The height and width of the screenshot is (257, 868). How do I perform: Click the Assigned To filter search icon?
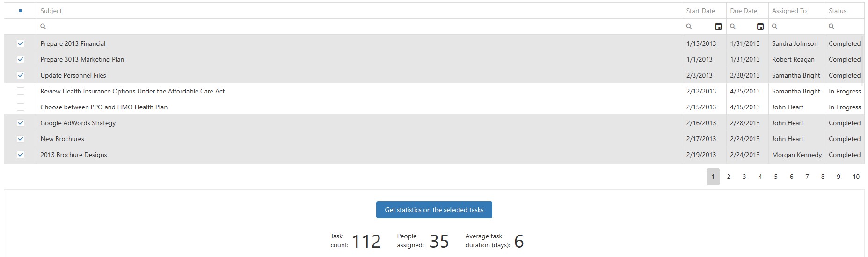(775, 27)
